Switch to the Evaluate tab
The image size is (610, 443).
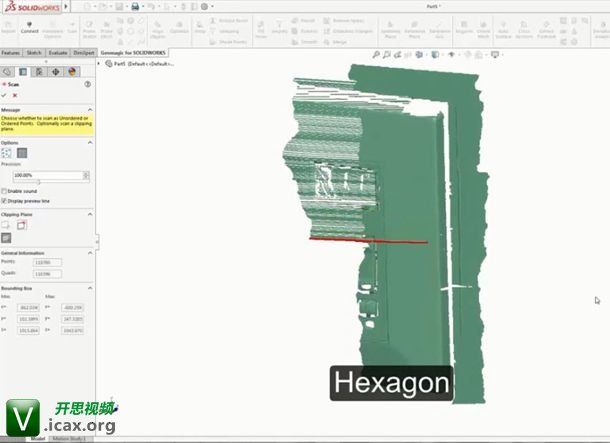tap(58, 53)
